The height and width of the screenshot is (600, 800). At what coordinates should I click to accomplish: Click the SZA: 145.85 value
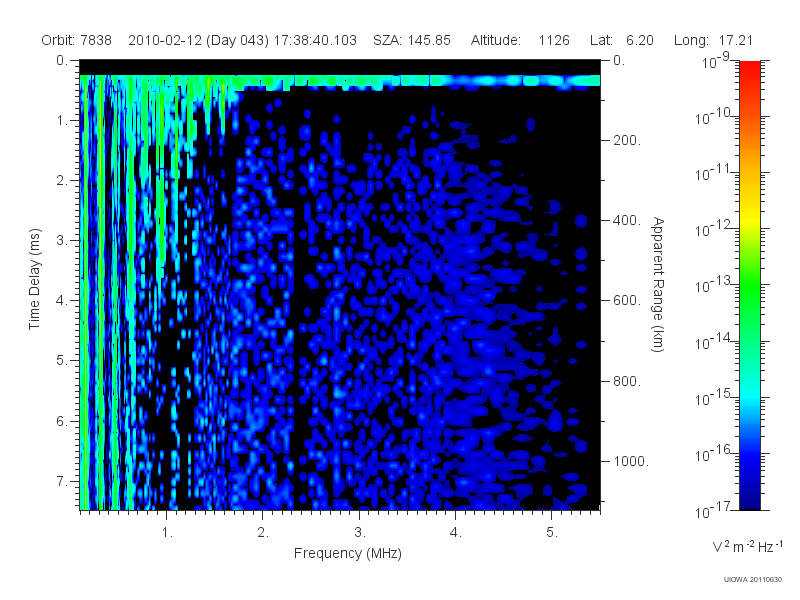tap(412, 40)
